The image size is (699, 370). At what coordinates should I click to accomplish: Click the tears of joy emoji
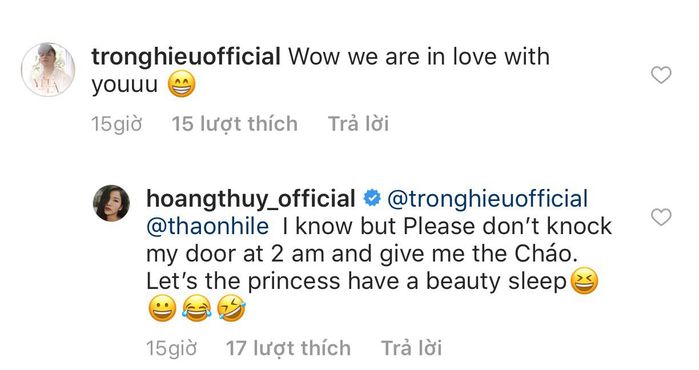[x=197, y=308]
